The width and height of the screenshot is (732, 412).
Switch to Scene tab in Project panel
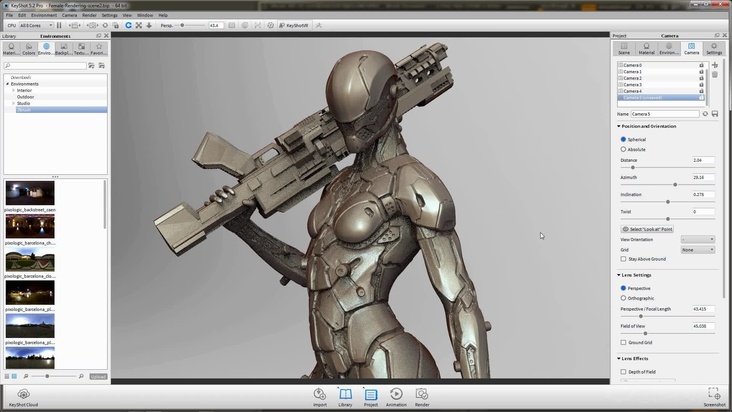pos(624,49)
